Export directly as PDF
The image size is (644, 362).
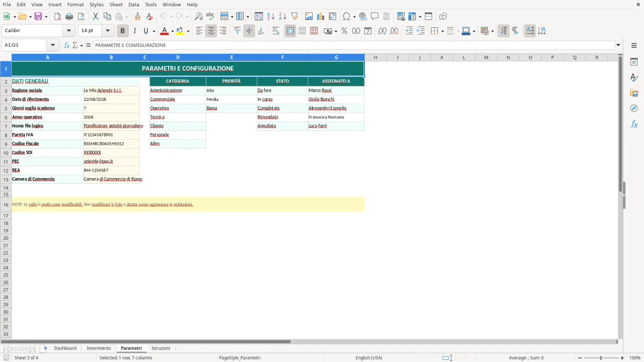(57, 17)
